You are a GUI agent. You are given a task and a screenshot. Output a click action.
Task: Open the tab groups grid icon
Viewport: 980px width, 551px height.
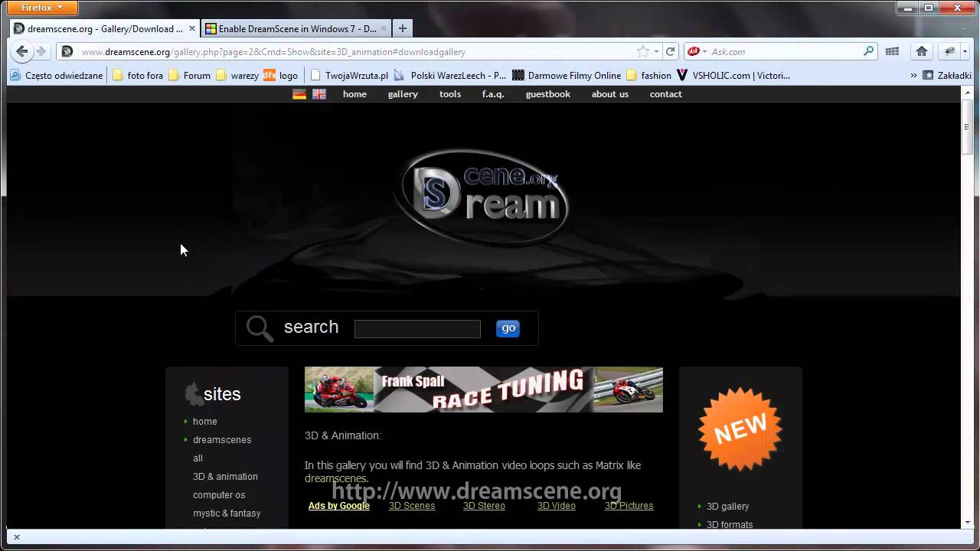click(892, 51)
